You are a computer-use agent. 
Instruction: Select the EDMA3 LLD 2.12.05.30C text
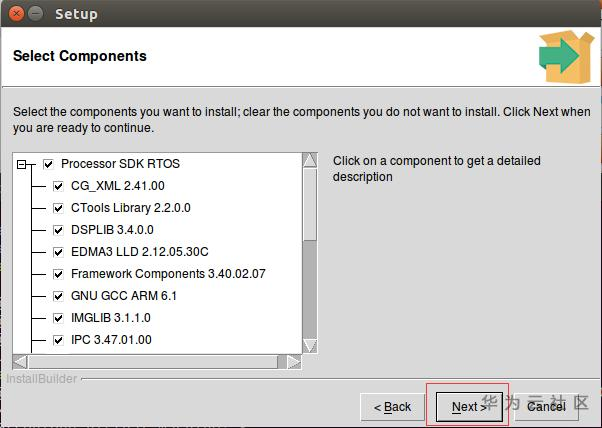140,252
